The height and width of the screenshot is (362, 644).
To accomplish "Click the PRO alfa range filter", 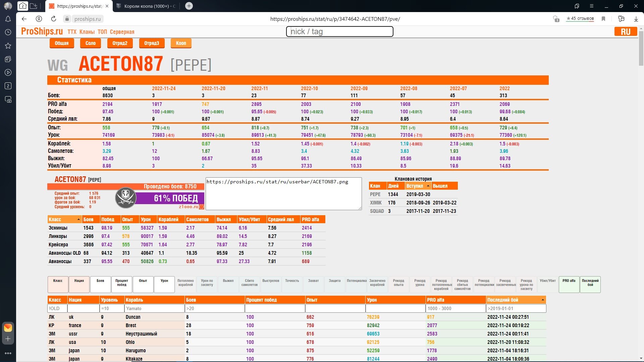I will click(455, 308).
